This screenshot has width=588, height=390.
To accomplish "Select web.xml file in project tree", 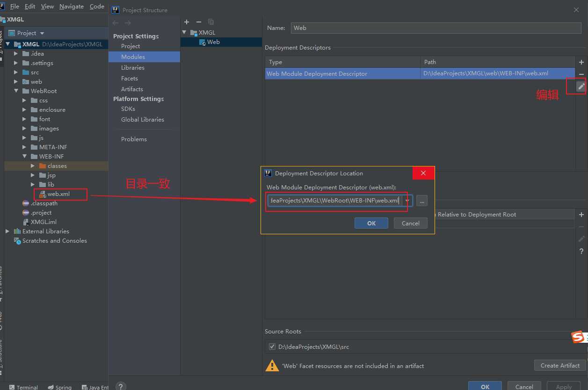I will (58, 194).
